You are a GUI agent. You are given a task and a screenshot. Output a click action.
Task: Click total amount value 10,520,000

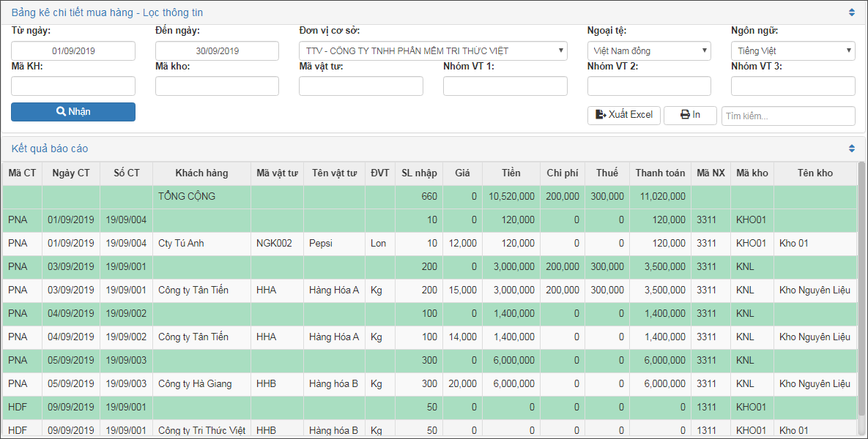click(x=511, y=196)
